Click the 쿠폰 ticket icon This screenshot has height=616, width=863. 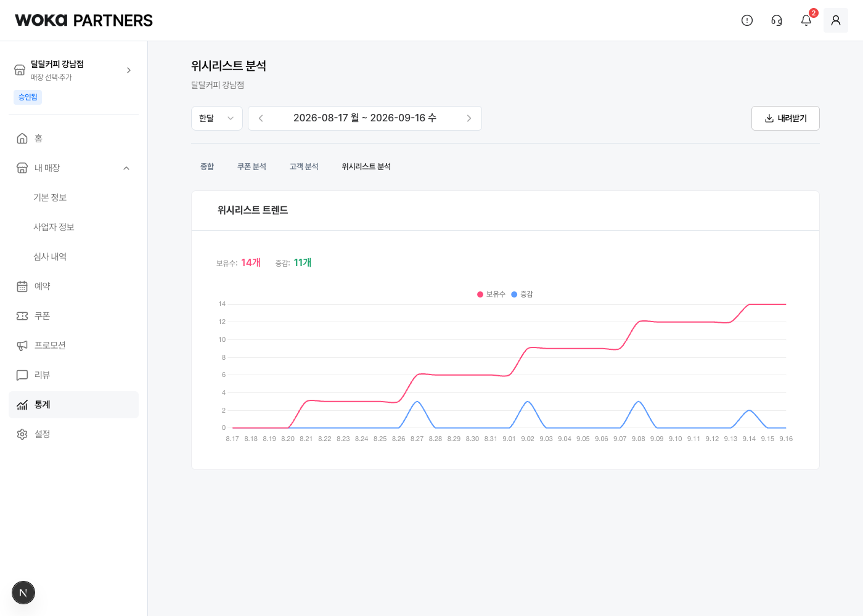tap(22, 316)
